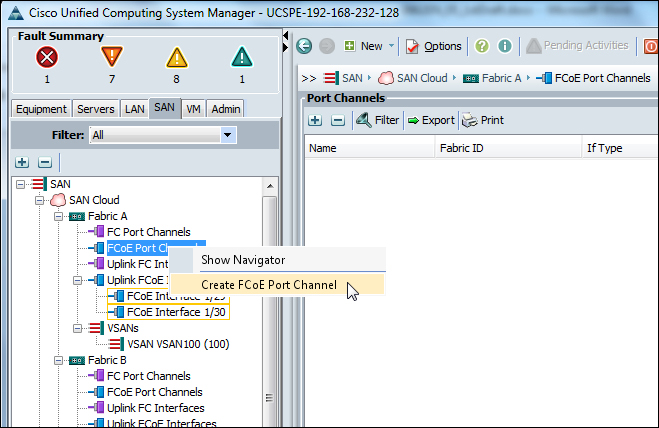
Task: Expand all nodes with navigation tree plus icon
Action: (22, 162)
